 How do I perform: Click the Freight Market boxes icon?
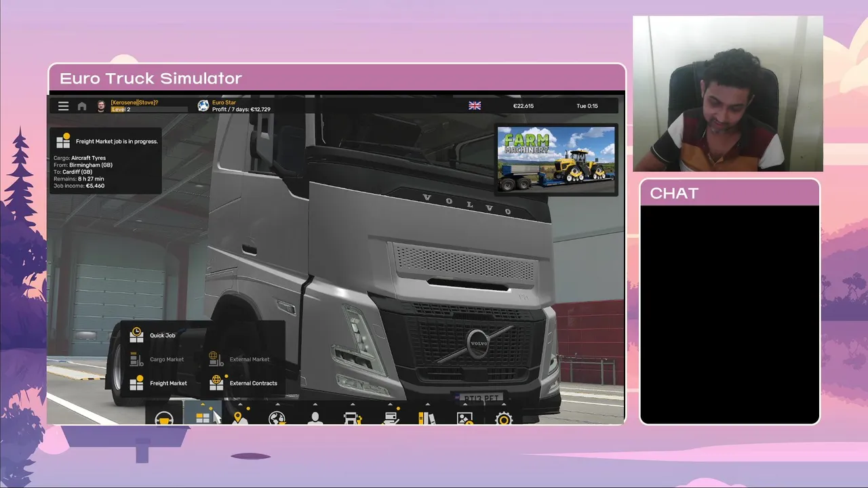pyautogui.click(x=137, y=382)
